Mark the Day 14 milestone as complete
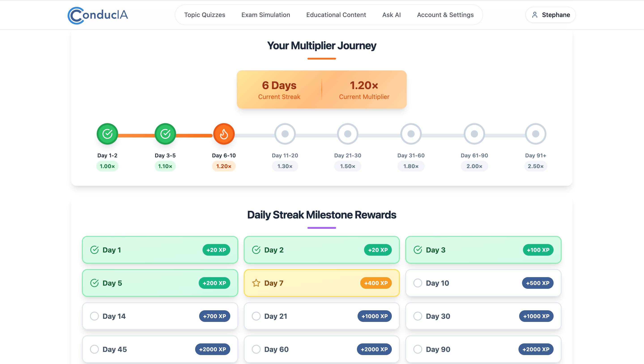This screenshot has width=644, height=364. (94, 316)
